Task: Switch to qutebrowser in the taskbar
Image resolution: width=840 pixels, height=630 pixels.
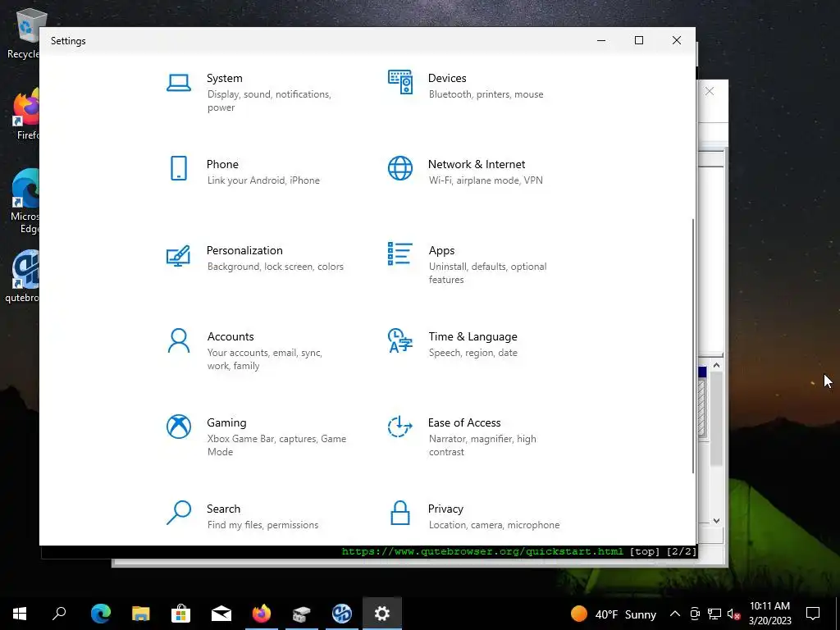Action: 342,614
